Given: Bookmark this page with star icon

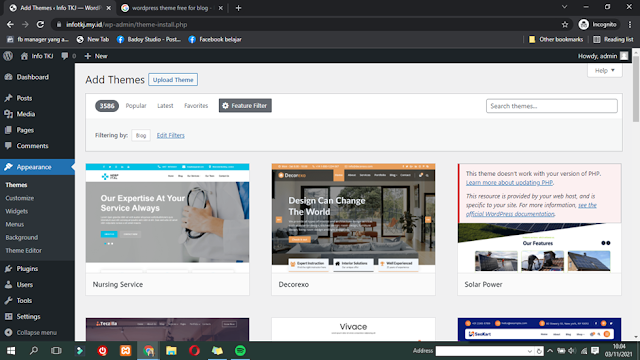Looking at the screenshot, I should 565,24.
